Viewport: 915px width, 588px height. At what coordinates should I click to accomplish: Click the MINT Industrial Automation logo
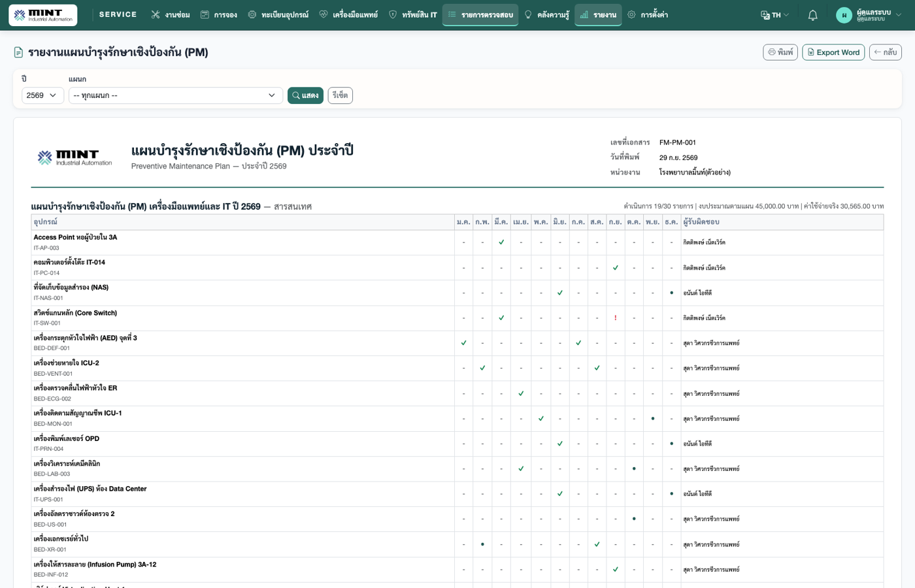click(43, 15)
